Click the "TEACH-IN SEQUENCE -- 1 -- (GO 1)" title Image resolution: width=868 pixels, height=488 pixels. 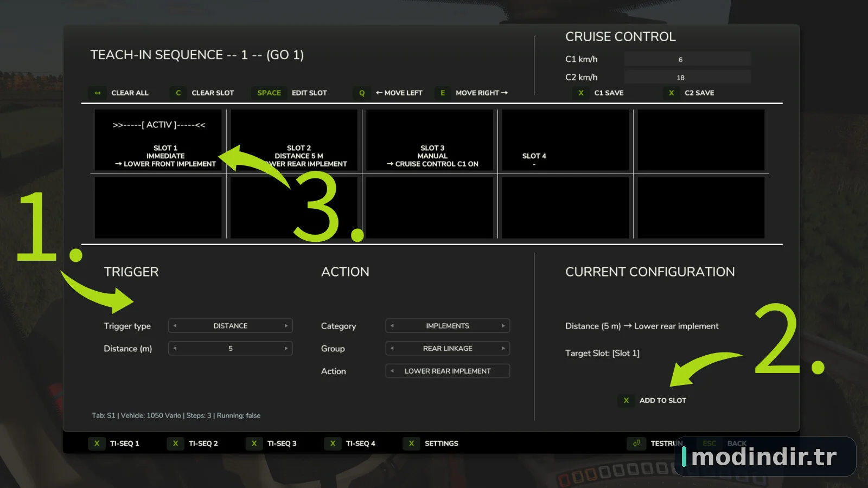[197, 55]
